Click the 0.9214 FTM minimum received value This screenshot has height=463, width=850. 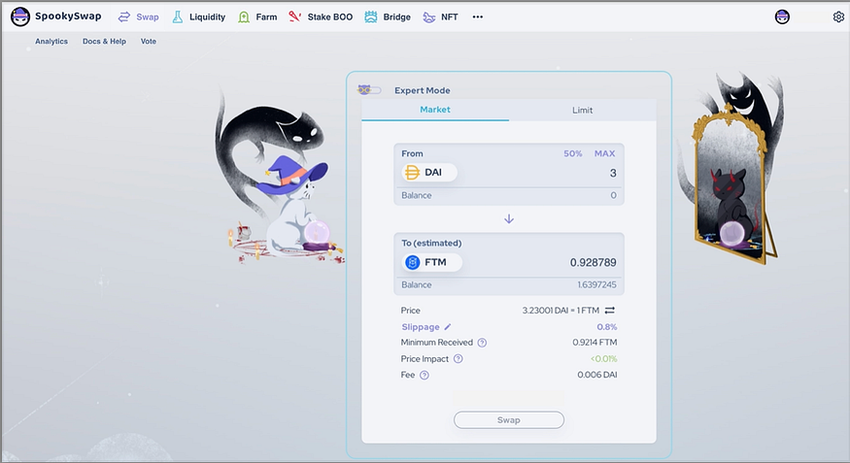[x=595, y=342]
